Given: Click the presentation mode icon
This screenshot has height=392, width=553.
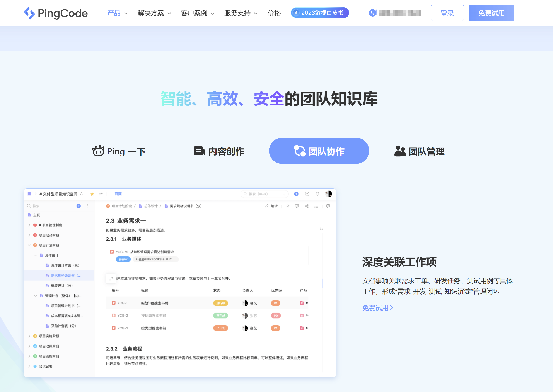Looking at the screenshot, I should (297, 206).
